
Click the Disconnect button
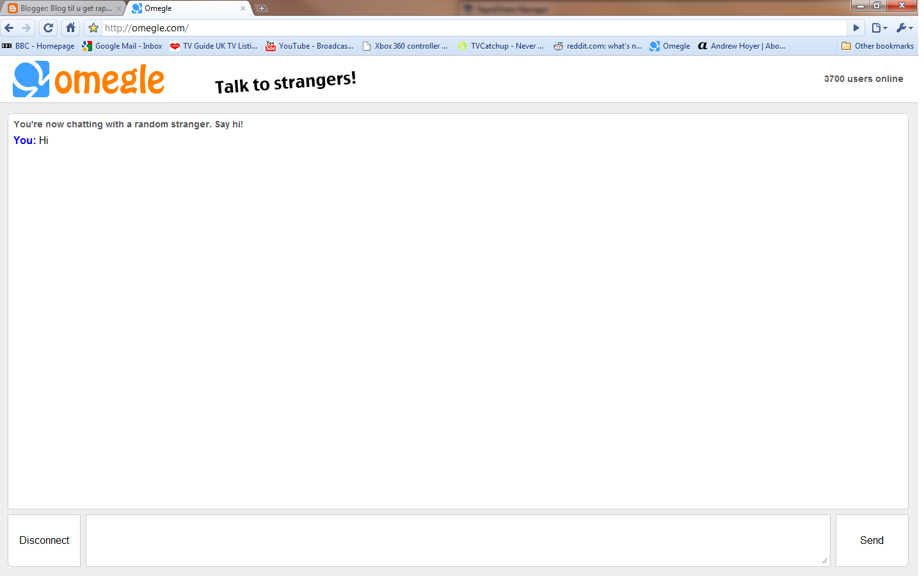(44, 541)
